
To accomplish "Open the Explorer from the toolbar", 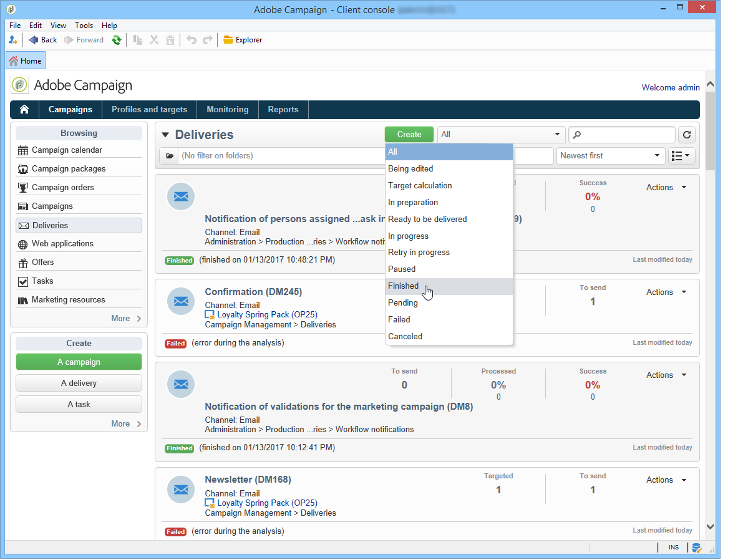I will coord(243,40).
